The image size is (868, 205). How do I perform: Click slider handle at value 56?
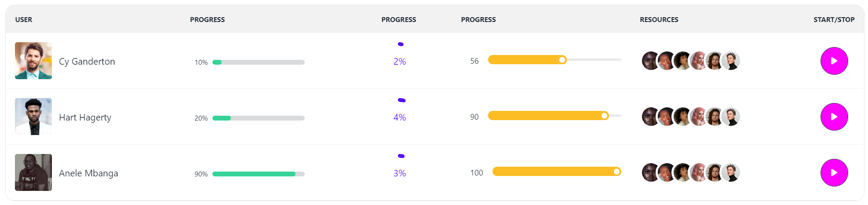point(562,60)
